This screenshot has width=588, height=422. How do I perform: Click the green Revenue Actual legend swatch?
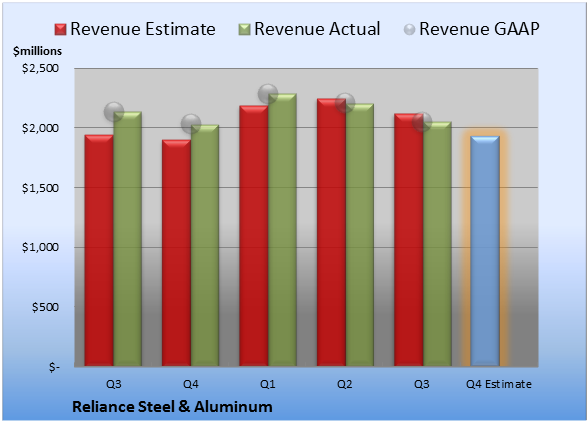[x=244, y=30]
